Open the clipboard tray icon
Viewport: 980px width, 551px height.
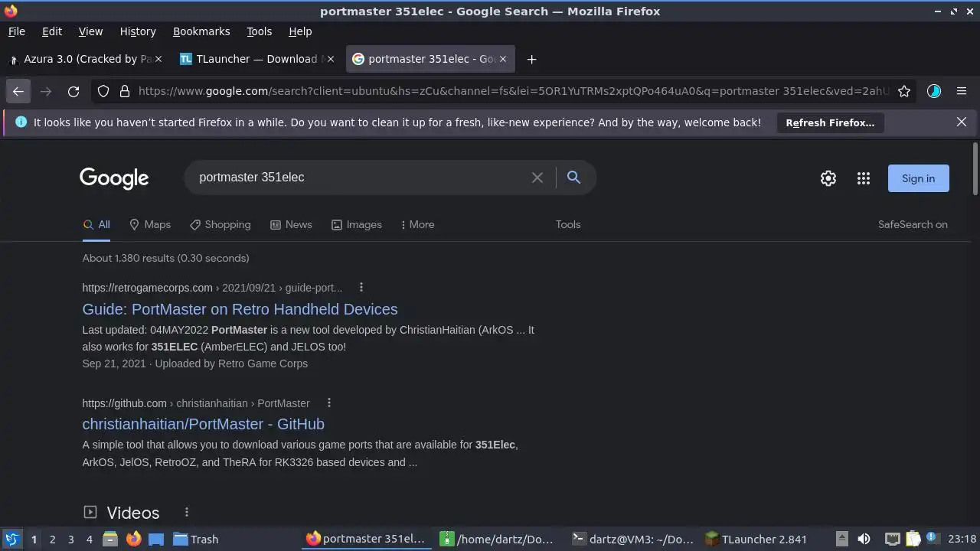913,539
